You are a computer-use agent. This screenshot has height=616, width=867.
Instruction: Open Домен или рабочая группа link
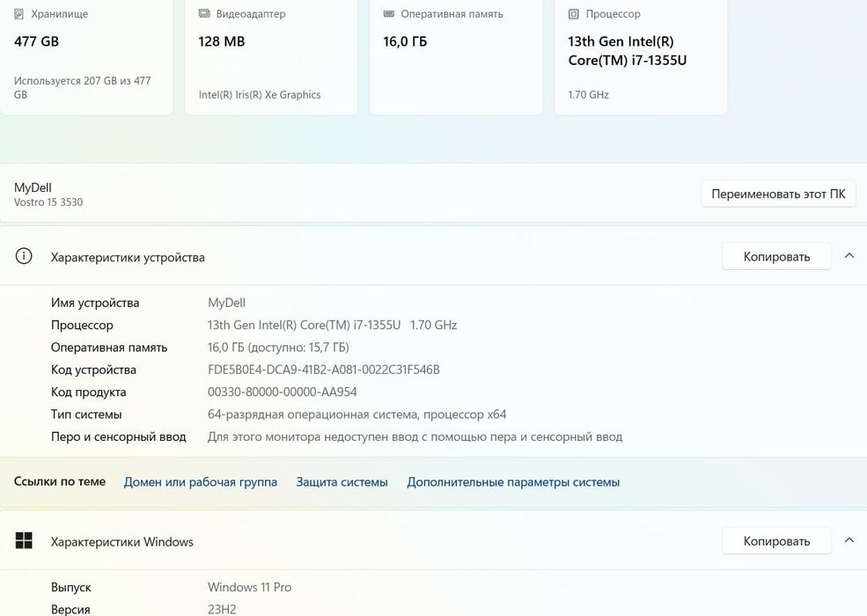(x=200, y=481)
